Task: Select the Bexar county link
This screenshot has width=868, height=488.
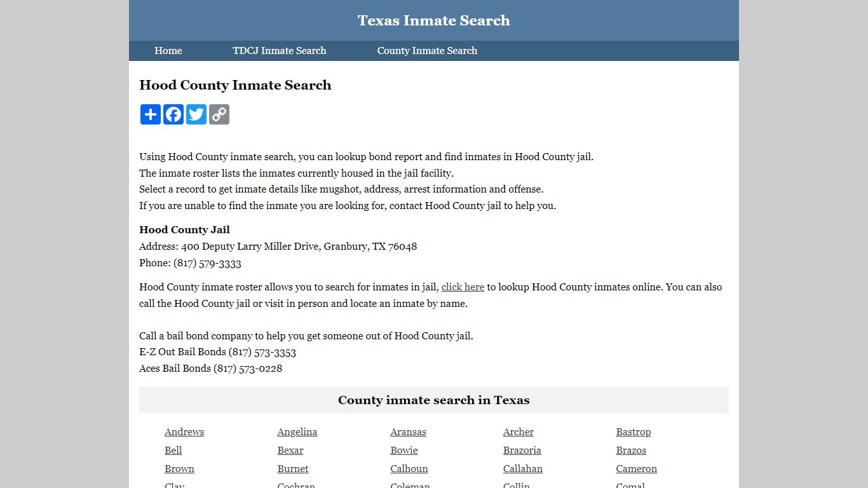Action: pyautogui.click(x=290, y=450)
